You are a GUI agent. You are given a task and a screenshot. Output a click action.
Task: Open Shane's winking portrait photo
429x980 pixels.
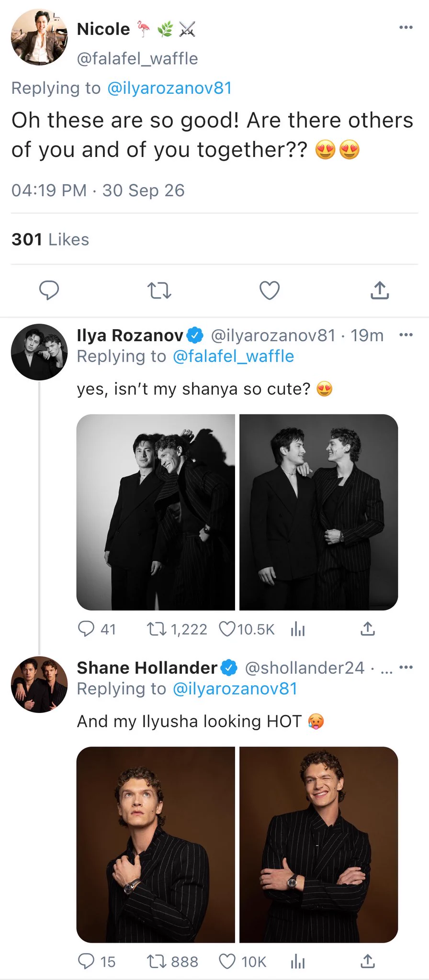coord(318,845)
